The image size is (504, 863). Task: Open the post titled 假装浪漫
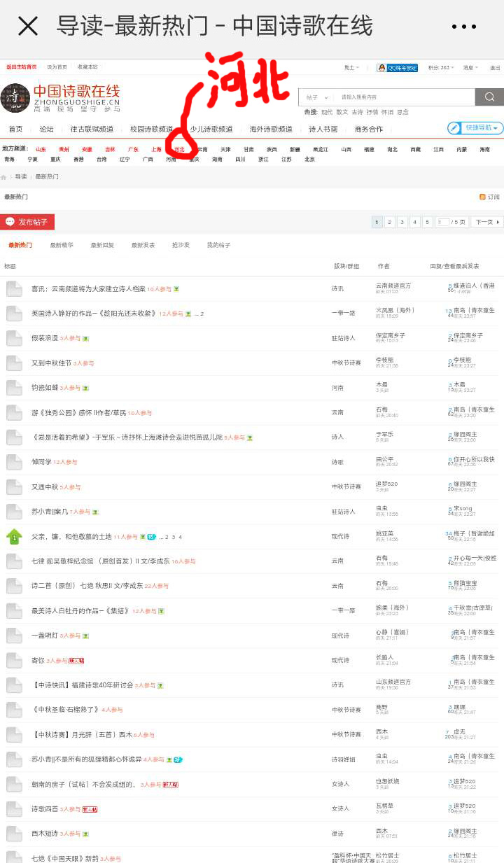coord(44,338)
